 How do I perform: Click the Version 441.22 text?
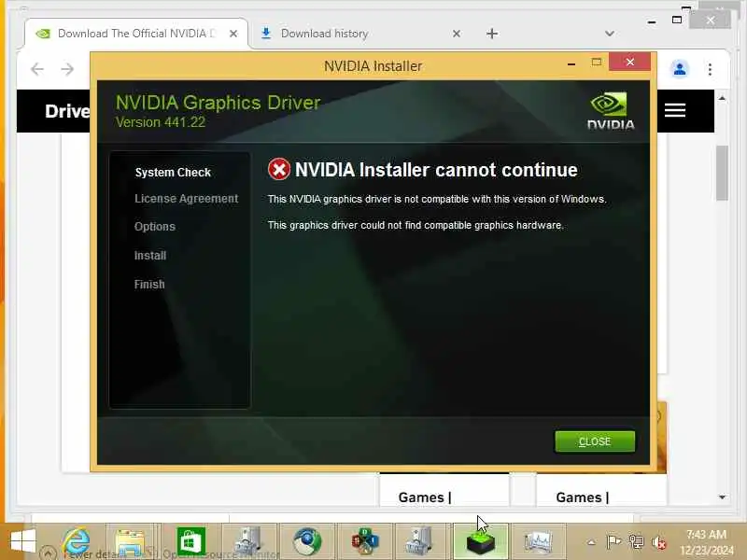tap(161, 122)
